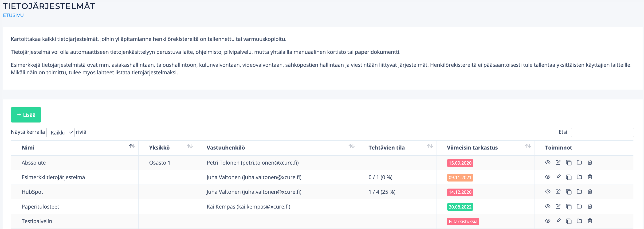View HubSpot details with eye icon
The height and width of the screenshot is (229, 644).
click(x=547, y=192)
